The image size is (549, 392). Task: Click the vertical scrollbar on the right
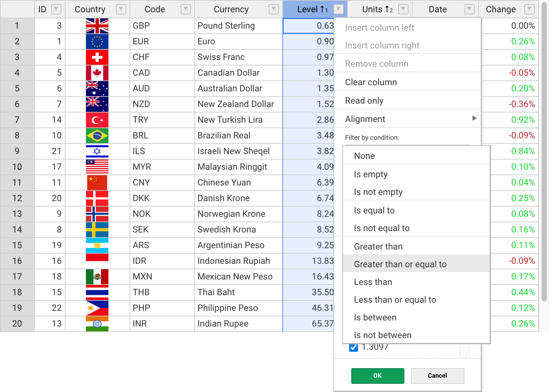[544, 153]
